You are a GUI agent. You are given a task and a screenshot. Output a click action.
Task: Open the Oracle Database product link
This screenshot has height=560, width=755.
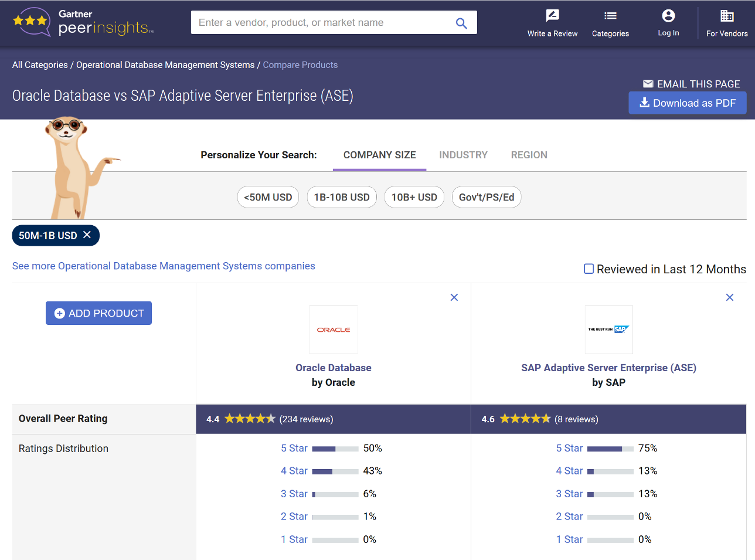click(x=334, y=368)
